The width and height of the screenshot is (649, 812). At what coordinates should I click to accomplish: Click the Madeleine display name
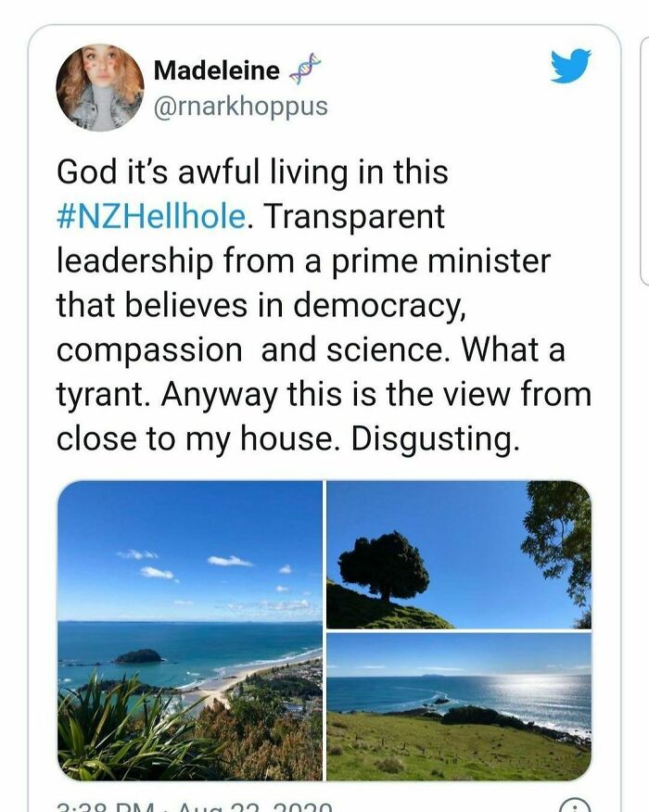216,70
